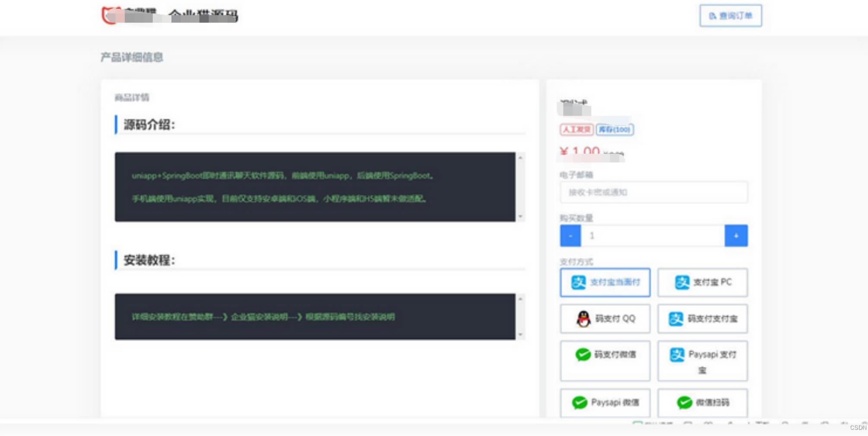Select 码支付 QQ payment method
This screenshot has height=436, width=868.
tap(605, 319)
